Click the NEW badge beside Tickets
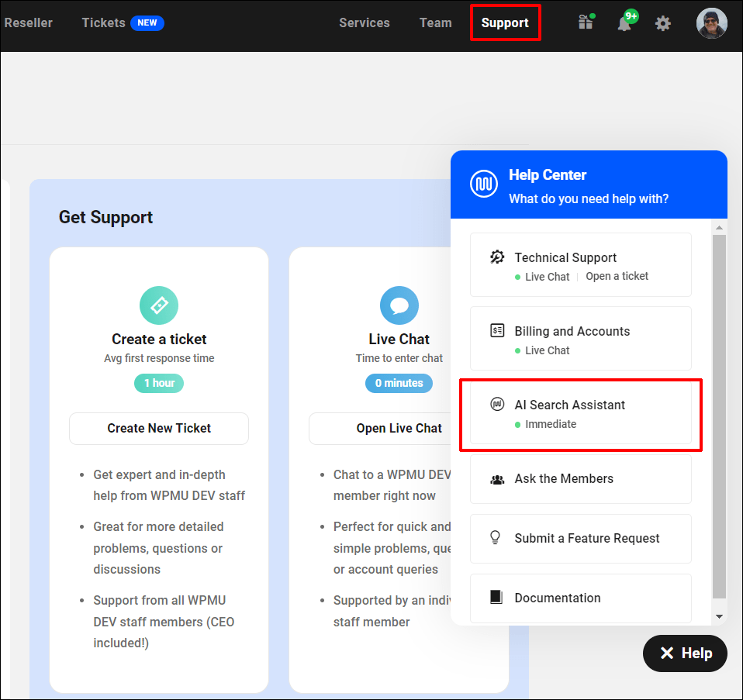743x700 pixels. pos(147,22)
